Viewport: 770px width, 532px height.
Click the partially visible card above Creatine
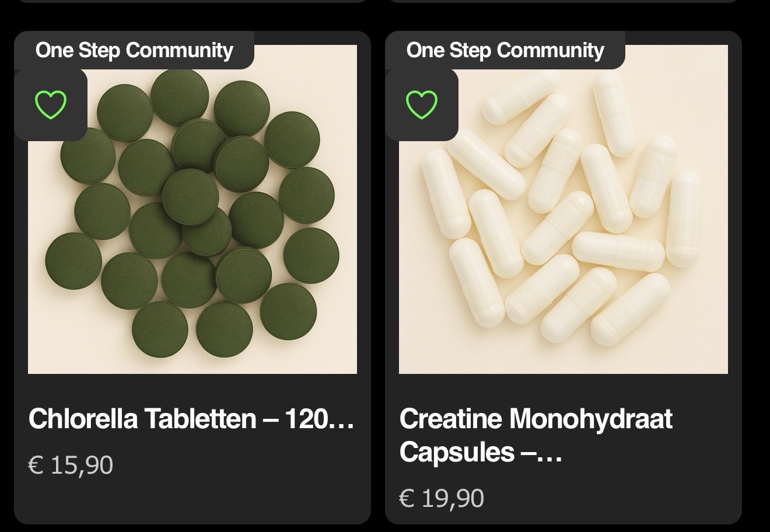click(x=563, y=1)
